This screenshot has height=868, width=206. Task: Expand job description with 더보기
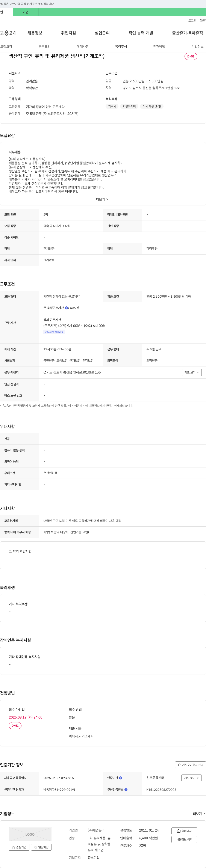102,199
